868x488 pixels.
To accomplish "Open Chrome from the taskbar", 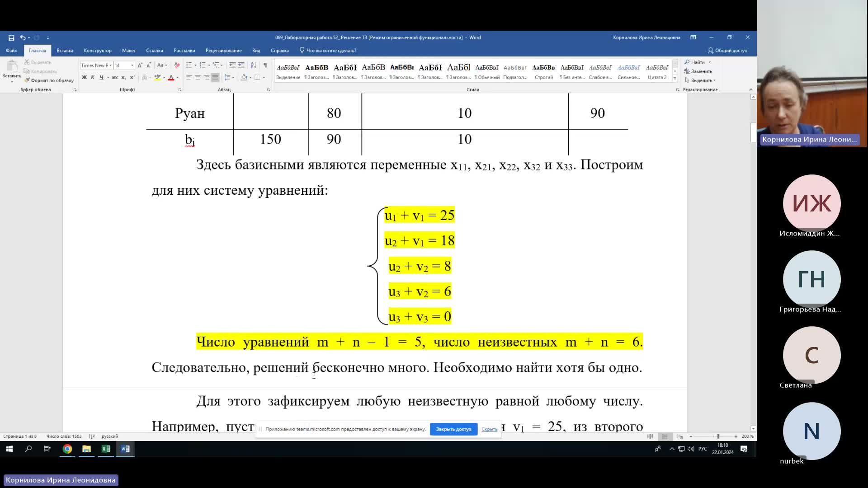I will pyautogui.click(x=67, y=449).
